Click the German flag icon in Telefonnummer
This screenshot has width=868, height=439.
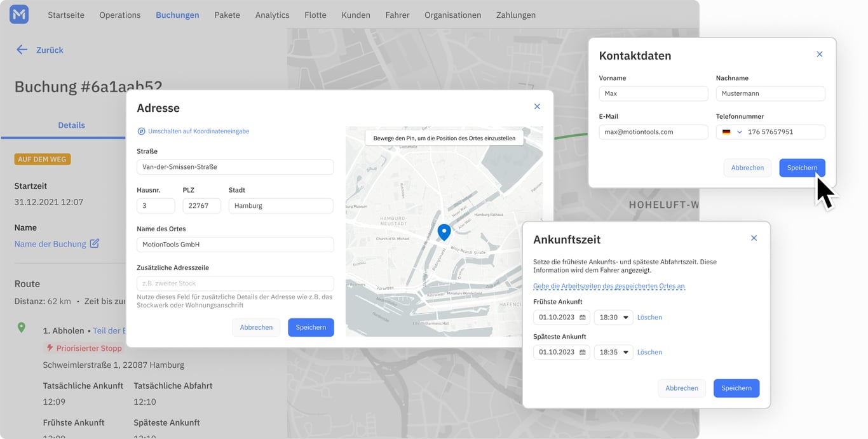pos(726,132)
